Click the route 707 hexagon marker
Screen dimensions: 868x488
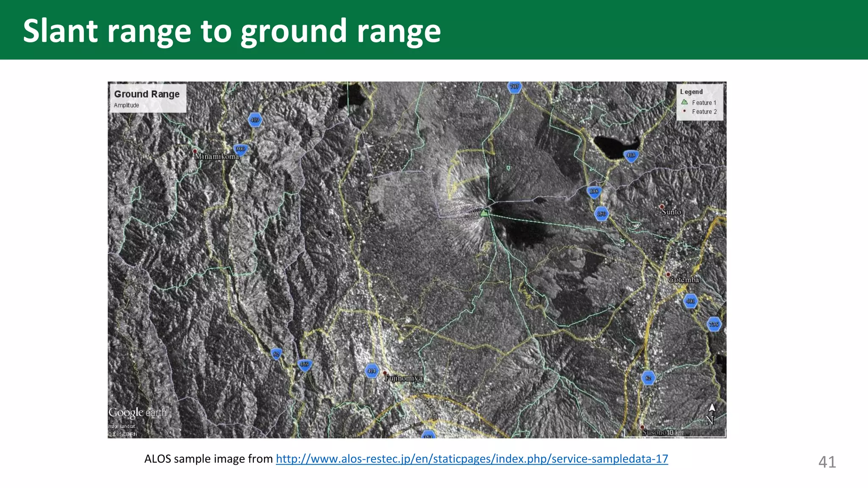(x=515, y=86)
